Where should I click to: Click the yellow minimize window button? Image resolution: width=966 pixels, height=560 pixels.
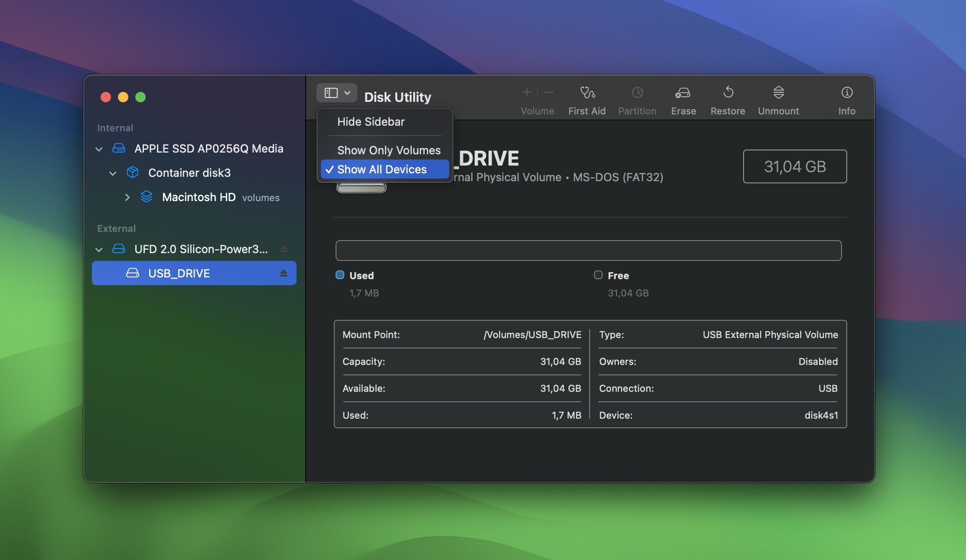123,97
